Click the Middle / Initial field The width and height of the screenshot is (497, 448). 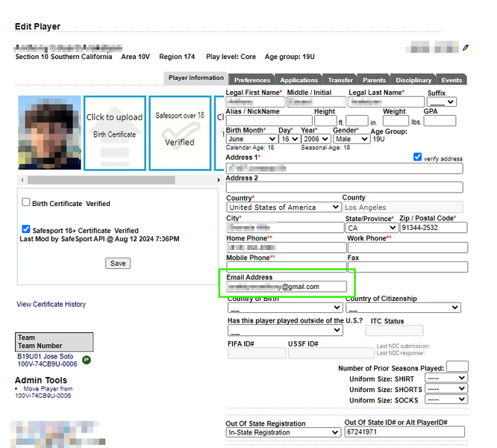click(x=316, y=102)
